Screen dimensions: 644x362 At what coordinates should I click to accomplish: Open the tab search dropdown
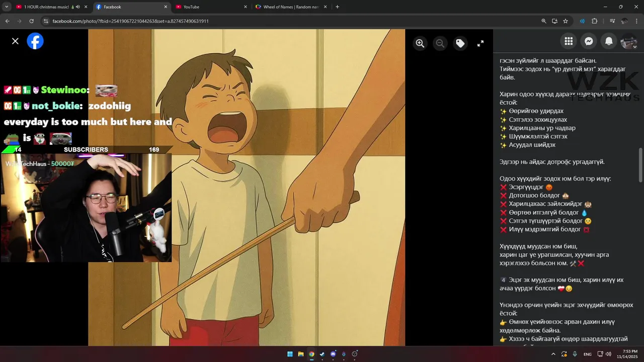coord(7,7)
